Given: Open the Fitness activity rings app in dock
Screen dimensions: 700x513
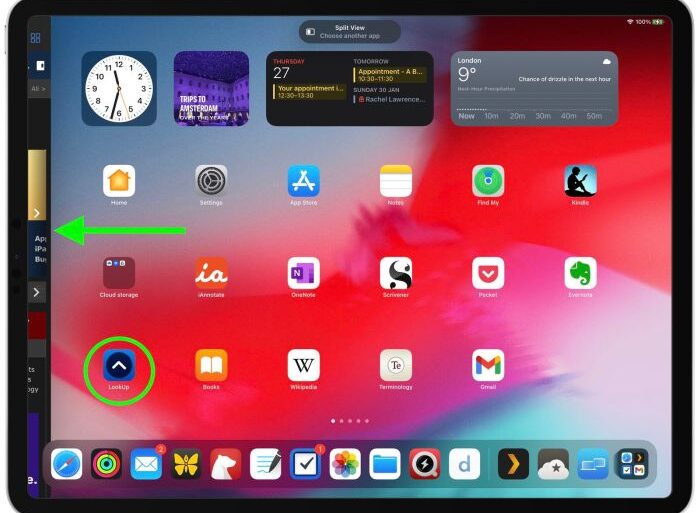Looking at the screenshot, I should [x=106, y=464].
